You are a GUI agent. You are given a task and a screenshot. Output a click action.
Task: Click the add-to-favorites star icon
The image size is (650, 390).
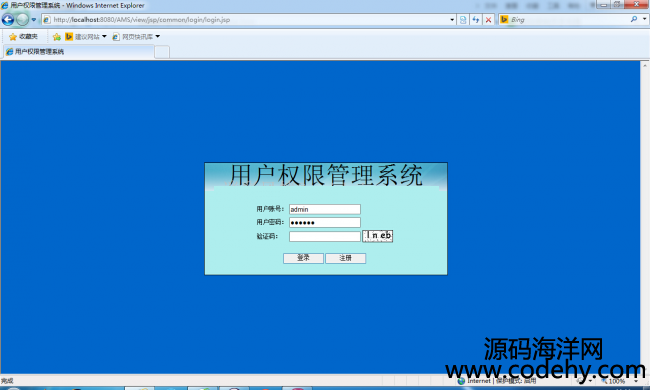click(x=57, y=37)
